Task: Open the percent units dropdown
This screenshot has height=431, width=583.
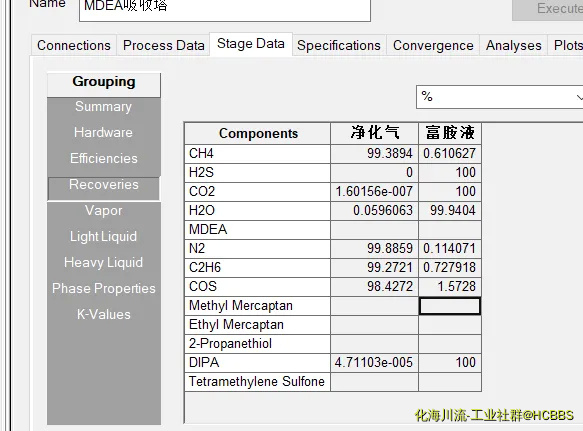Action: (x=499, y=97)
